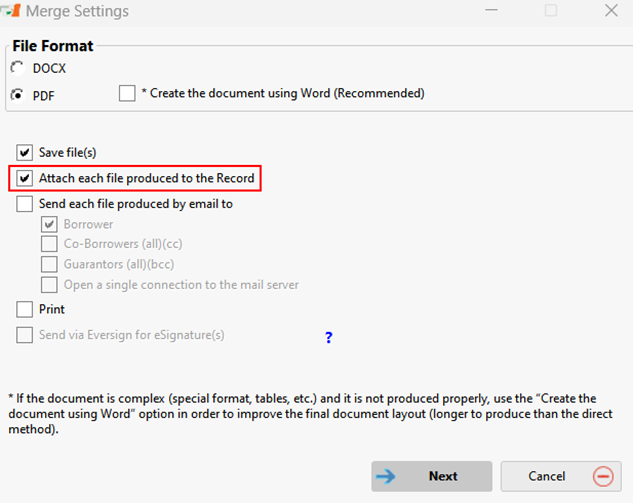The image size is (633, 503).
Task: Click the Merge Settings app icon
Action: [10, 10]
